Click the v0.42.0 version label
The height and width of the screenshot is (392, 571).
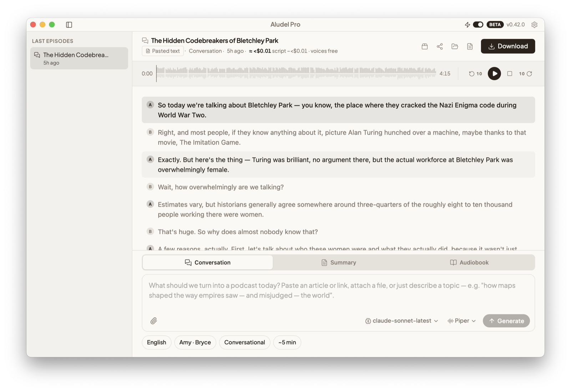pyautogui.click(x=516, y=25)
